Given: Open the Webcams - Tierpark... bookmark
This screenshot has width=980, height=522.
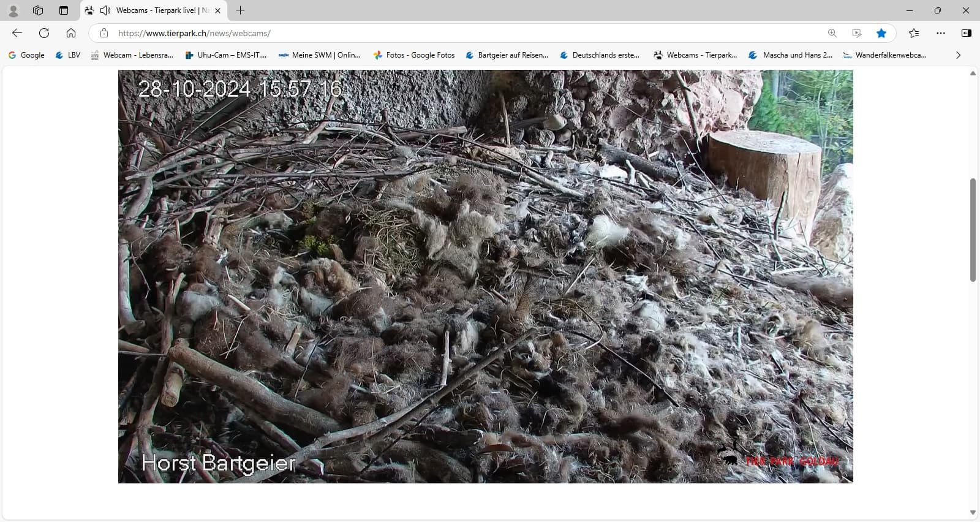Looking at the screenshot, I should click(x=695, y=55).
